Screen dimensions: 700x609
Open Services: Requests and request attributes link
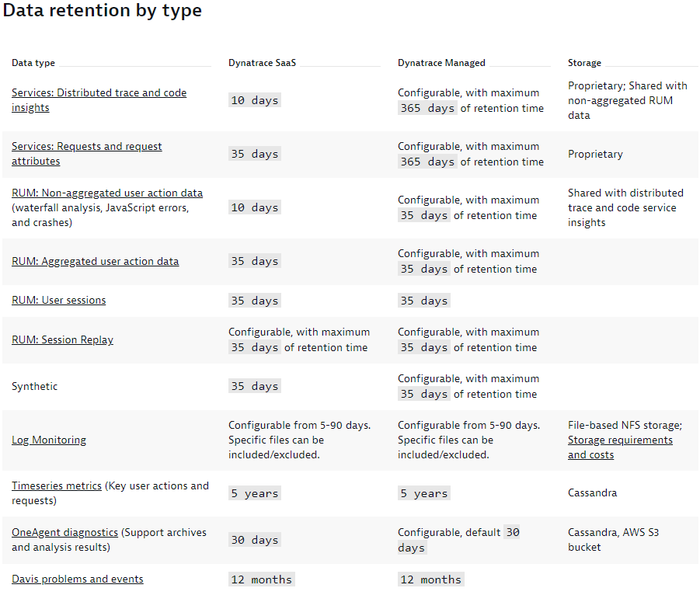click(86, 147)
